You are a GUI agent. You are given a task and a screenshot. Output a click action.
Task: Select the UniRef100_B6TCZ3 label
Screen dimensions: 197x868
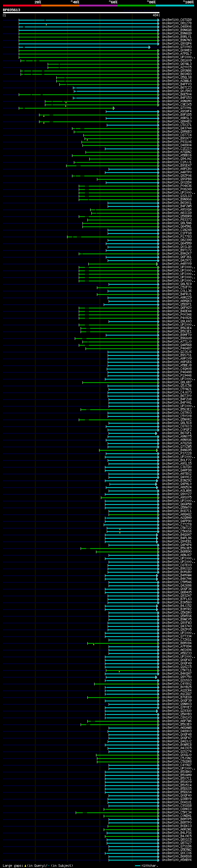point(177,88)
